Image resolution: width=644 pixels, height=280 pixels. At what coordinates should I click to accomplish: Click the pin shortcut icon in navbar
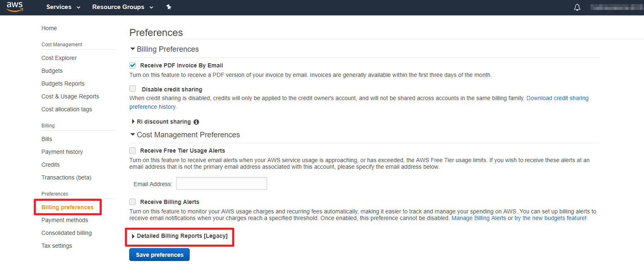(169, 7)
